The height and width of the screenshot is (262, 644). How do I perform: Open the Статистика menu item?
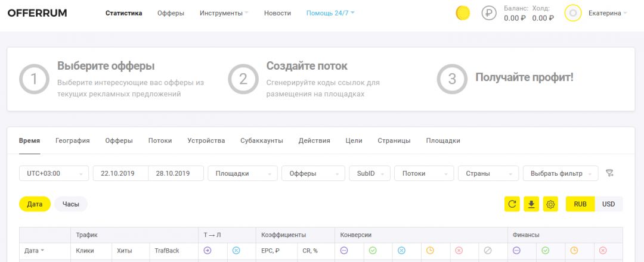click(123, 13)
